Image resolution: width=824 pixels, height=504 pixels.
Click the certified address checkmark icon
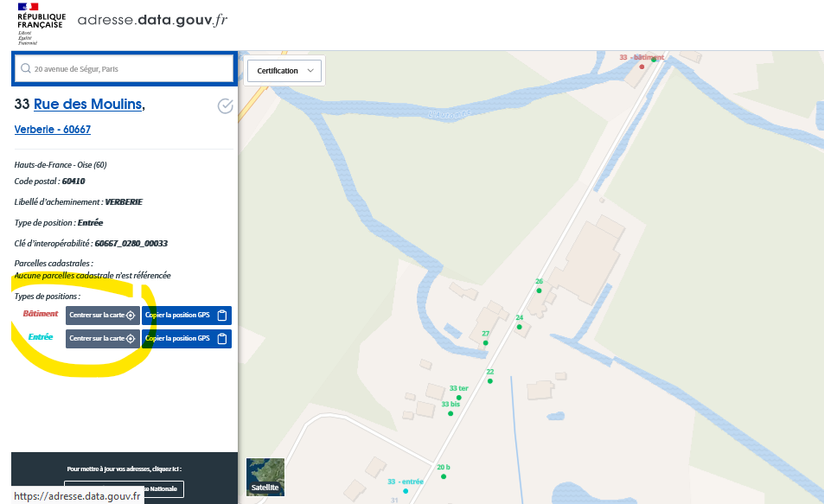tap(225, 106)
